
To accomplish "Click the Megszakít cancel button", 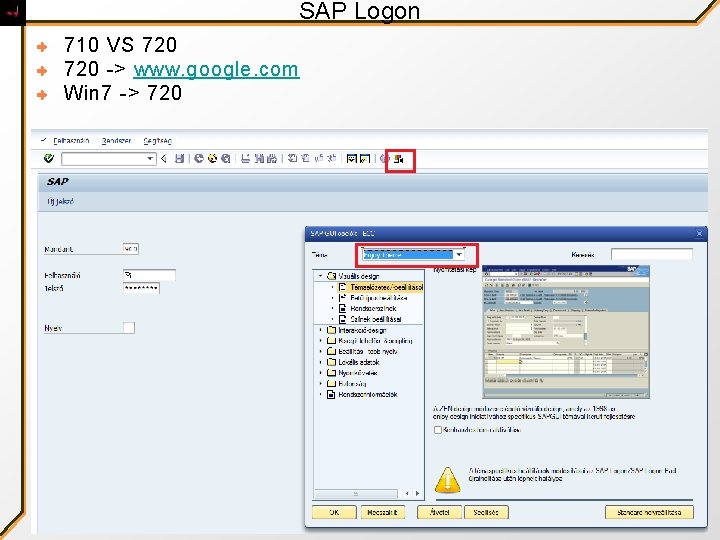I will pyautogui.click(x=382, y=512).
